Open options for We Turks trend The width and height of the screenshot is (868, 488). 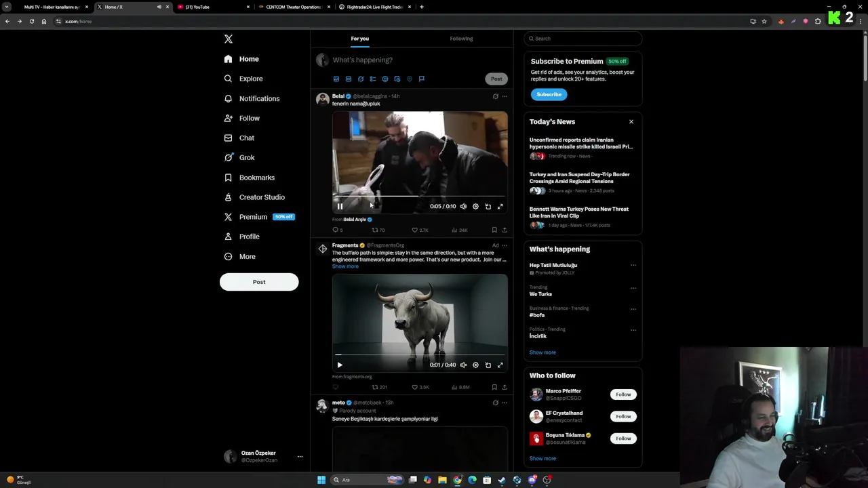633,287
